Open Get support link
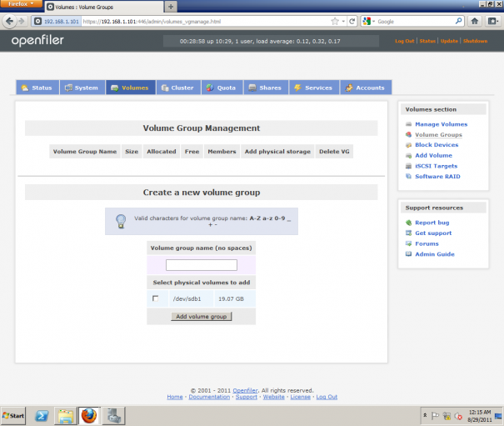This screenshot has width=504, height=426. (433, 233)
